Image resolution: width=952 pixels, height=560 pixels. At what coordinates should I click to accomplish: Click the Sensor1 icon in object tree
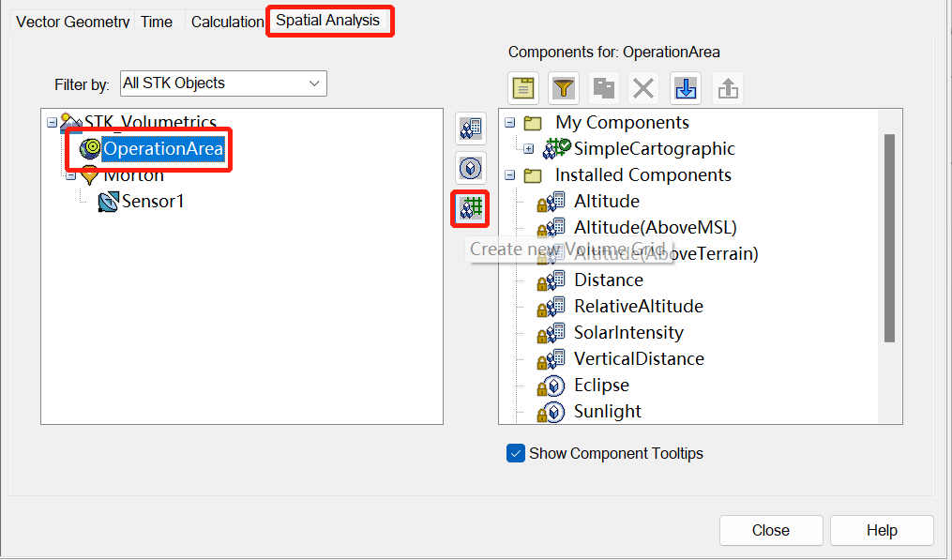(x=109, y=201)
